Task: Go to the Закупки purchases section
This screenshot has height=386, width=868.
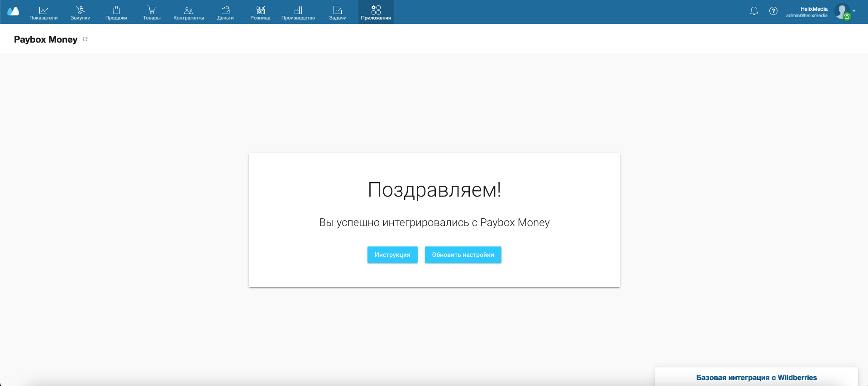Action: pos(80,12)
